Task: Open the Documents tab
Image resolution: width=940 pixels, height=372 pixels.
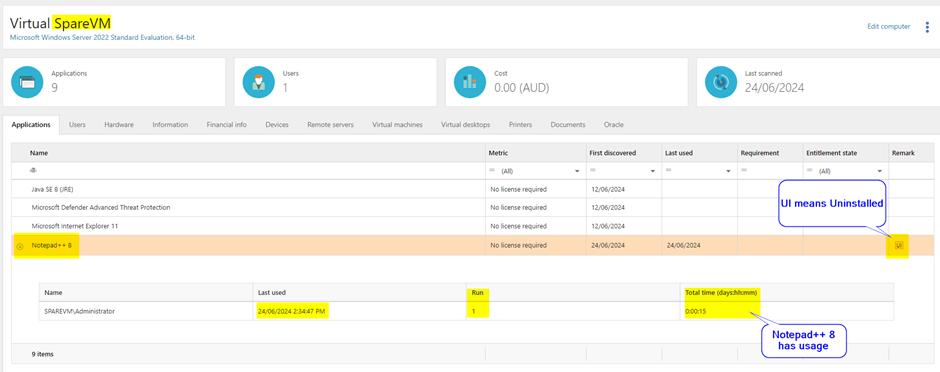Action: coord(568,125)
